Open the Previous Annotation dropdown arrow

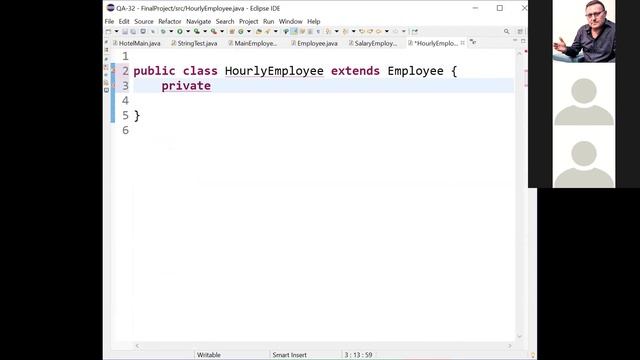tap(353, 31)
